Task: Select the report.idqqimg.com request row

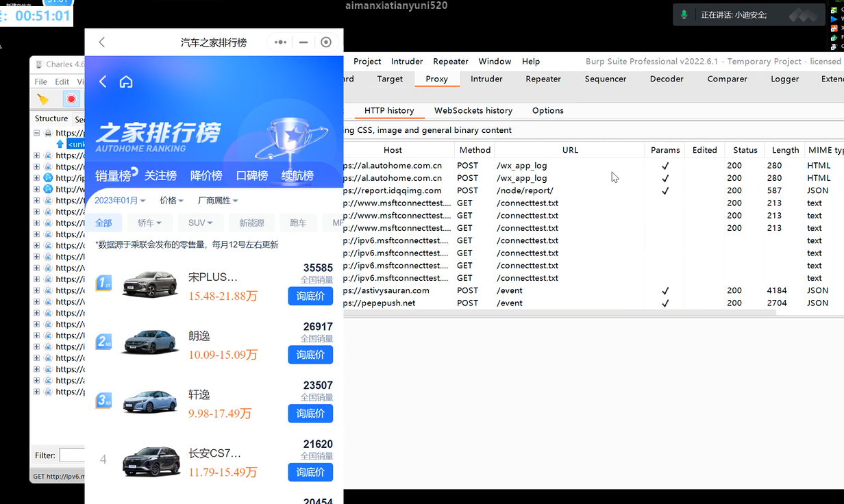Action: [593, 190]
